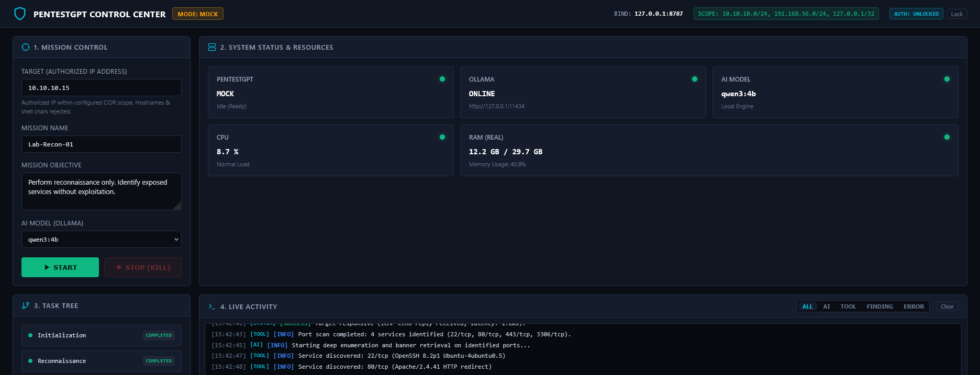Click the shield logo icon
This screenshot has width=980, height=375.
(20, 14)
